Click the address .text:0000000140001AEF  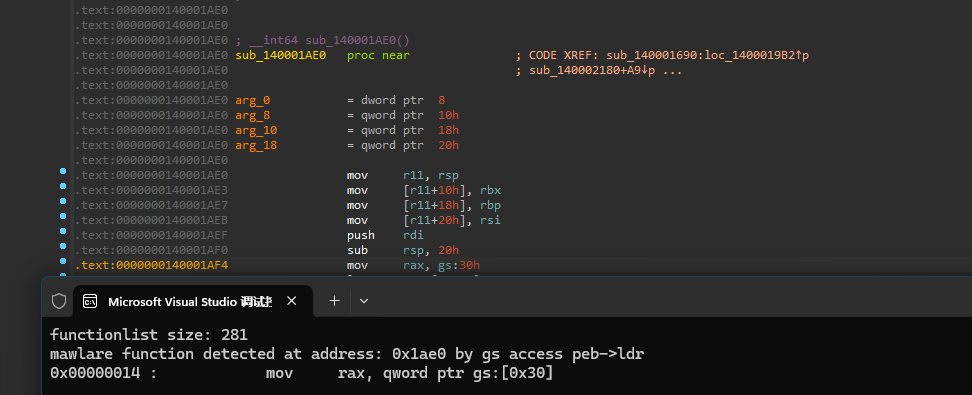(151, 235)
